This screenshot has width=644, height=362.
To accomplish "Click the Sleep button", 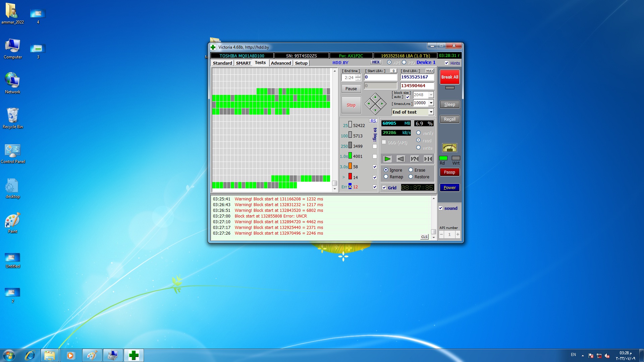I will [x=449, y=104].
